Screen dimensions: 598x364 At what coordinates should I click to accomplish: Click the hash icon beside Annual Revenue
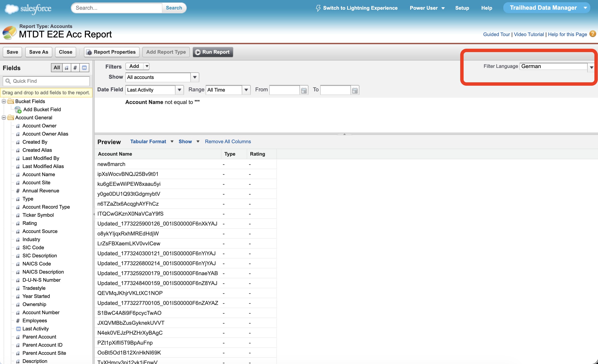(18, 191)
